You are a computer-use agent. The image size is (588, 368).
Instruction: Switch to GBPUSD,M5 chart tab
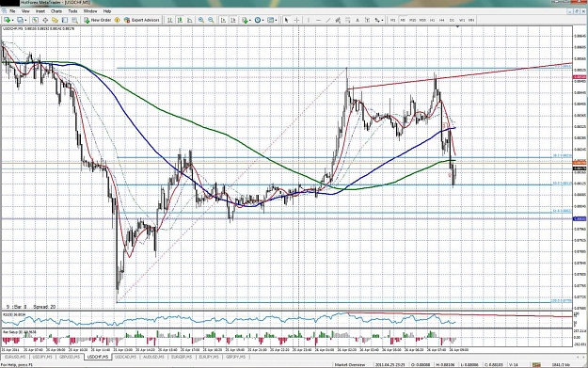(x=70, y=357)
